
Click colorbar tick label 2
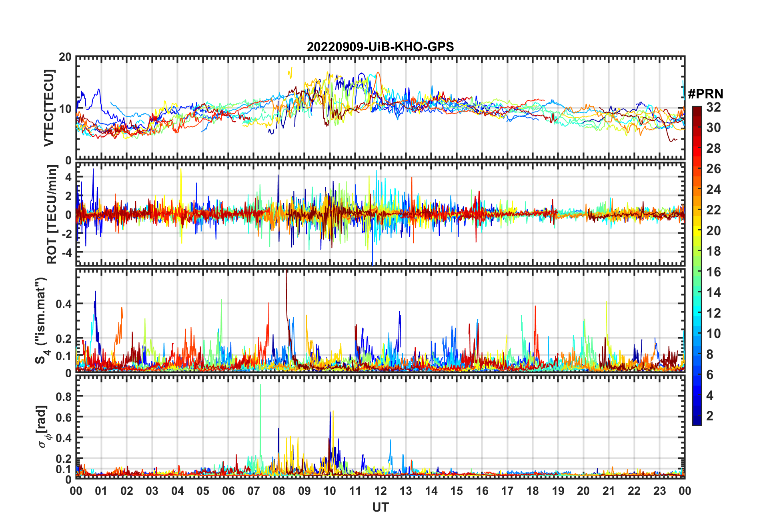710,416
